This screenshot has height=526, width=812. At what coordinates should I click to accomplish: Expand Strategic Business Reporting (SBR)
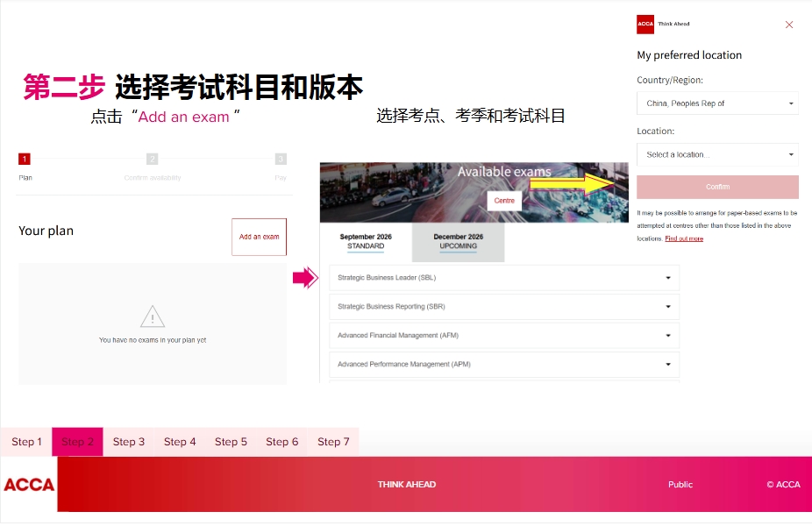tap(504, 307)
